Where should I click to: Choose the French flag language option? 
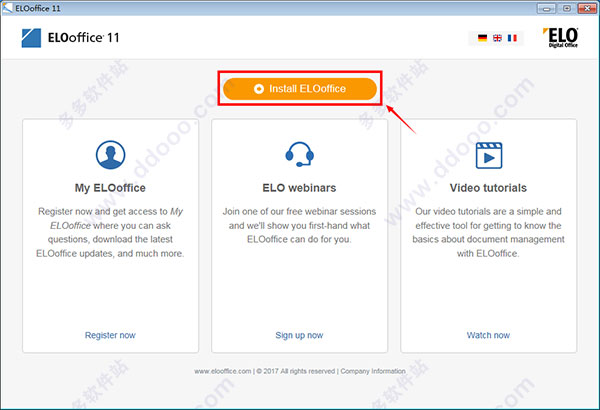512,38
